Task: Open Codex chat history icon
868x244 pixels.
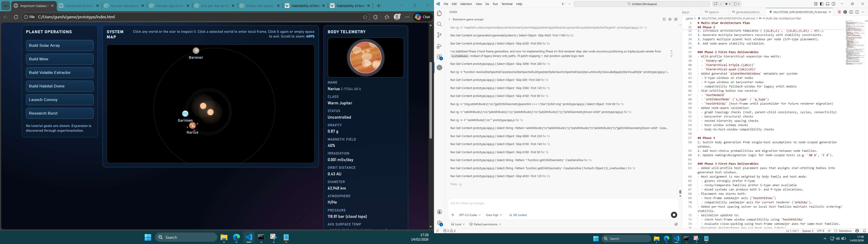Action: 664,20
